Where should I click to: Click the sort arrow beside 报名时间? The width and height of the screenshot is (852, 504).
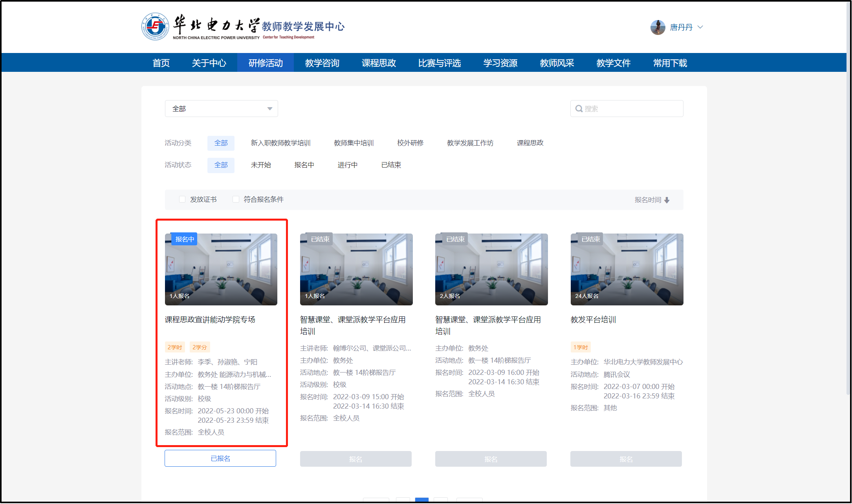tap(667, 200)
